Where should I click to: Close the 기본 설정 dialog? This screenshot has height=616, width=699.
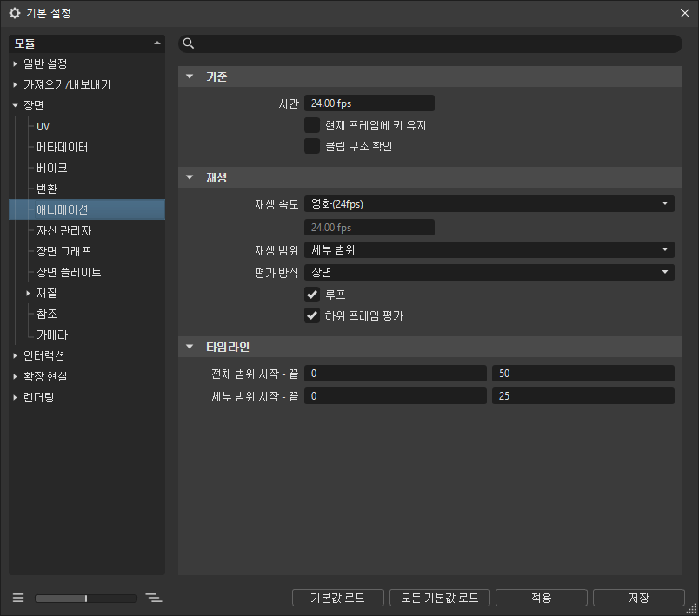(x=685, y=13)
